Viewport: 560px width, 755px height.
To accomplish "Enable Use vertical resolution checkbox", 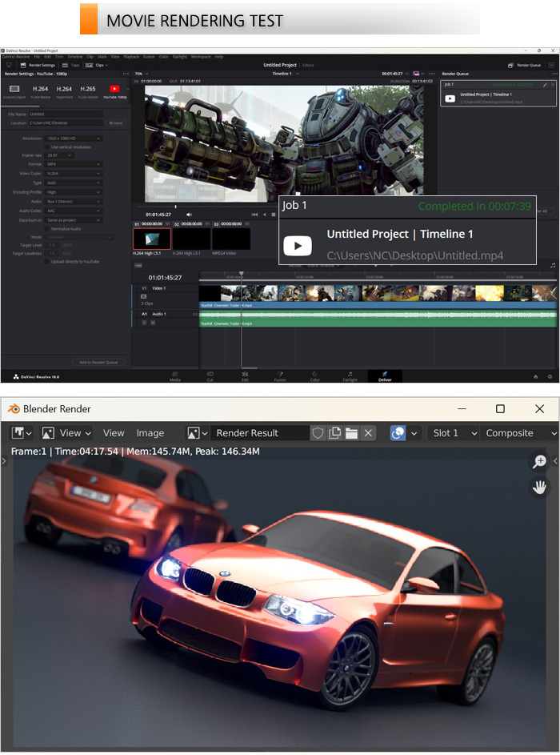I will 48,147.
